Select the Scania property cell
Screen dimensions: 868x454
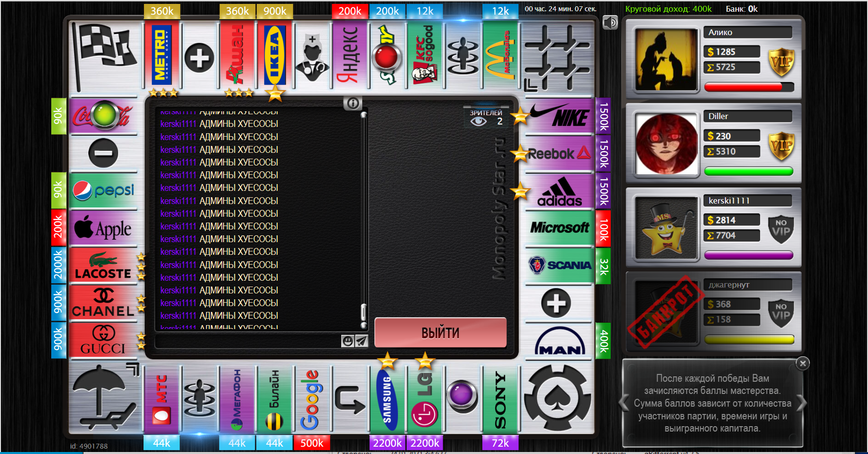pos(559,266)
